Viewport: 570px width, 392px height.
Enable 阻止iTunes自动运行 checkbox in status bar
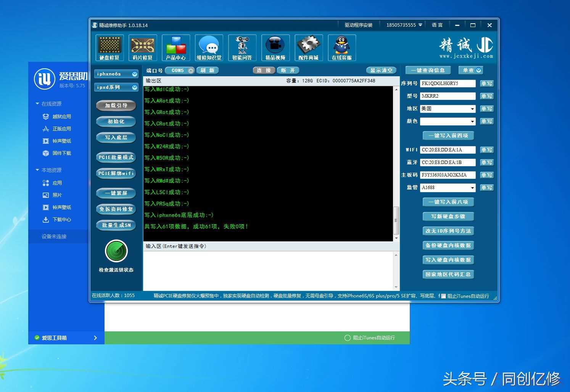pyautogui.click(x=443, y=296)
